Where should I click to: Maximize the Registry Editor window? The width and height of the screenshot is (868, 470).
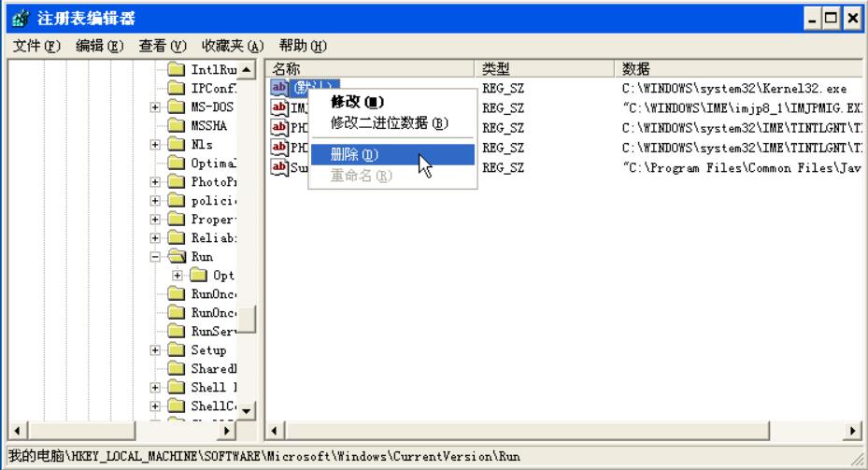coord(832,20)
